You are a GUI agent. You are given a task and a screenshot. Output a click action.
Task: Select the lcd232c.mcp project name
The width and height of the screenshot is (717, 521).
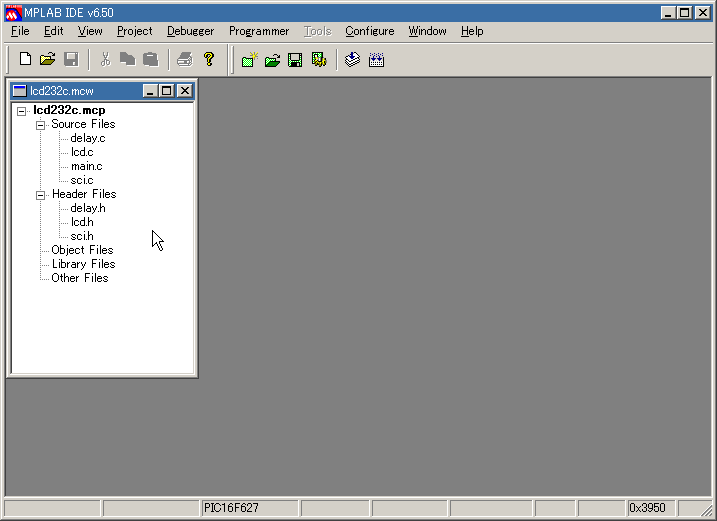tap(69, 110)
